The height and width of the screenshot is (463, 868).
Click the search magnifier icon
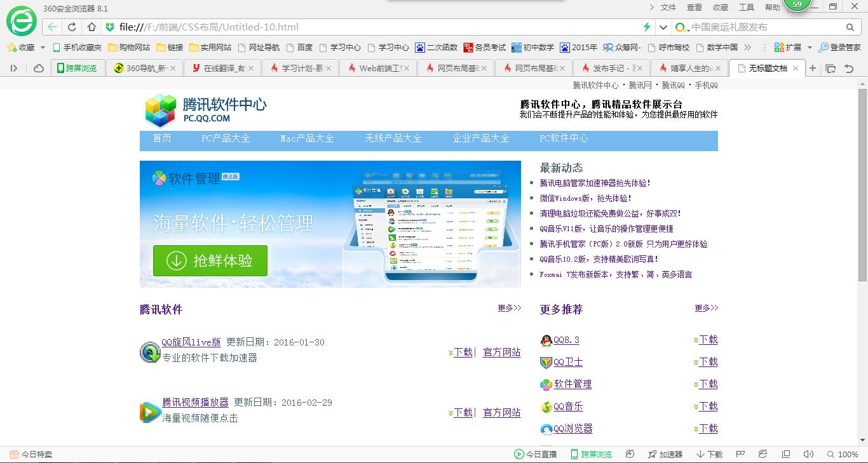[x=850, y=27]
